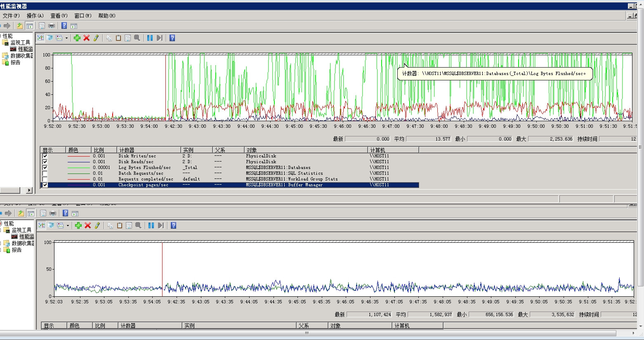Uncheck the Disk Writes/sec display checkbox
644x340 pixels.
(x=45, y=156)
